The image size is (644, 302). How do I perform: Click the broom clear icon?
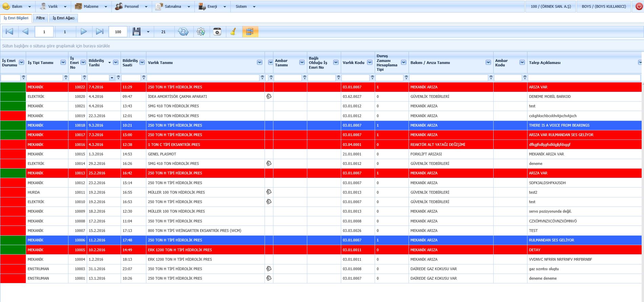click(233, 31)
